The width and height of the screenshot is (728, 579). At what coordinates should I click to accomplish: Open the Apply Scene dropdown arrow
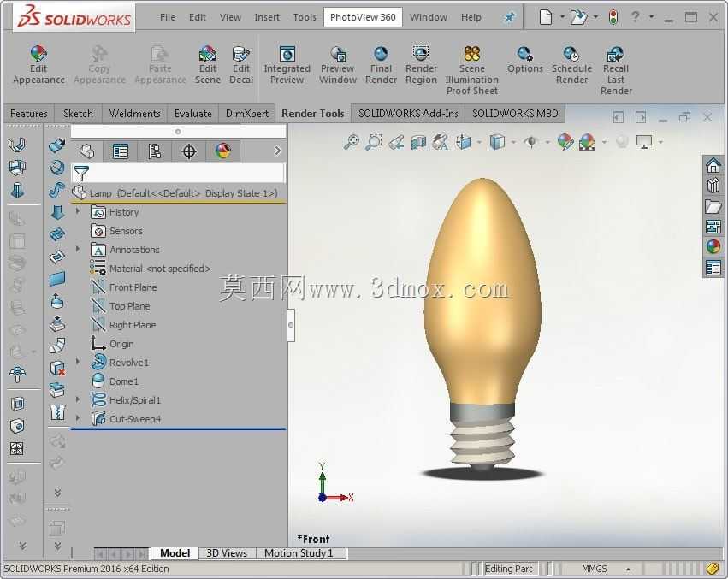coord(604,142)
